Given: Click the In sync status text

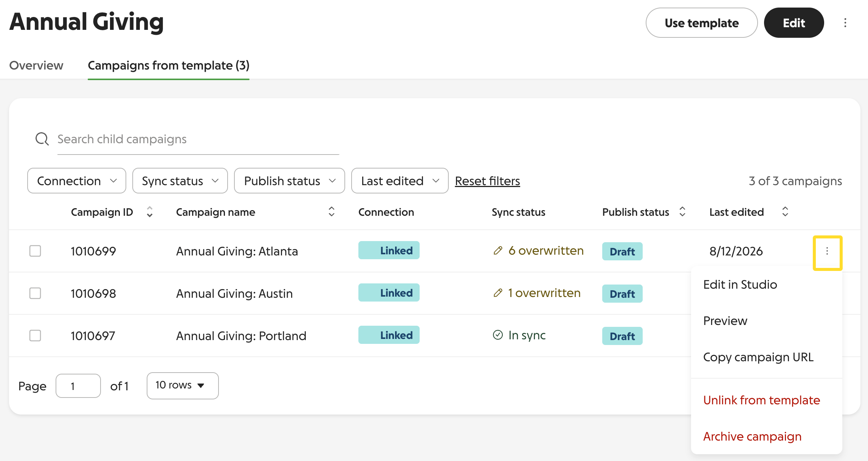Looking at the screenshot, I should [x=527, y=335].
